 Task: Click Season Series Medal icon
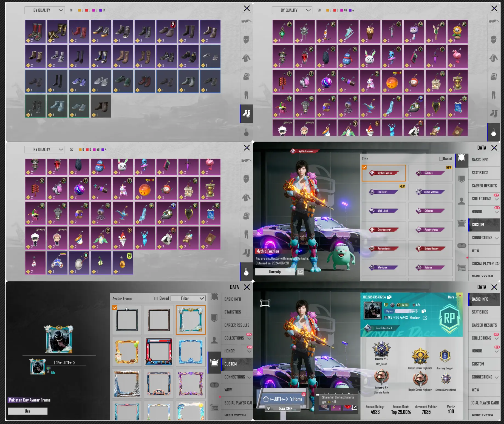[x=446, y=379]
